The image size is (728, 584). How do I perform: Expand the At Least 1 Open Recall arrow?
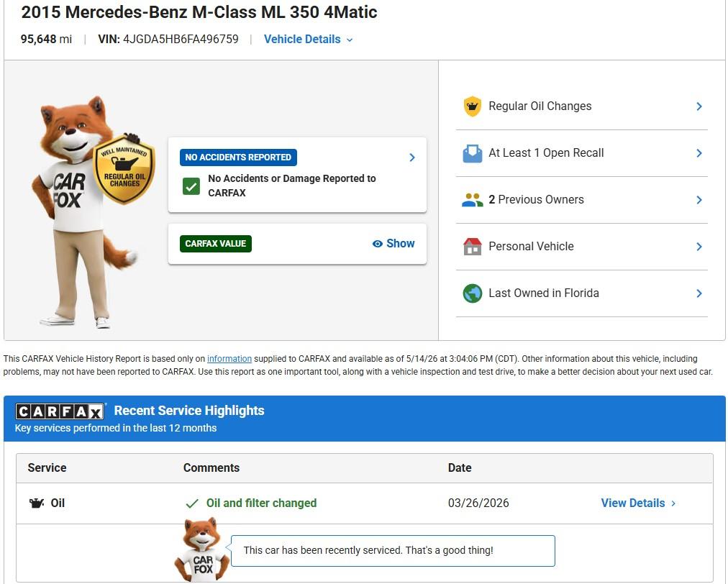point(699,153)
